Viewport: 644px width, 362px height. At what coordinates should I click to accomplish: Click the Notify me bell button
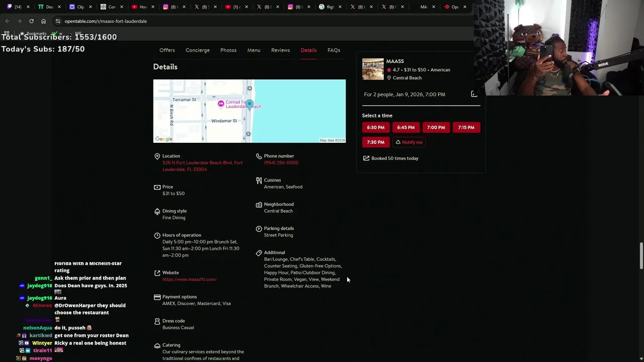[409, 142]
